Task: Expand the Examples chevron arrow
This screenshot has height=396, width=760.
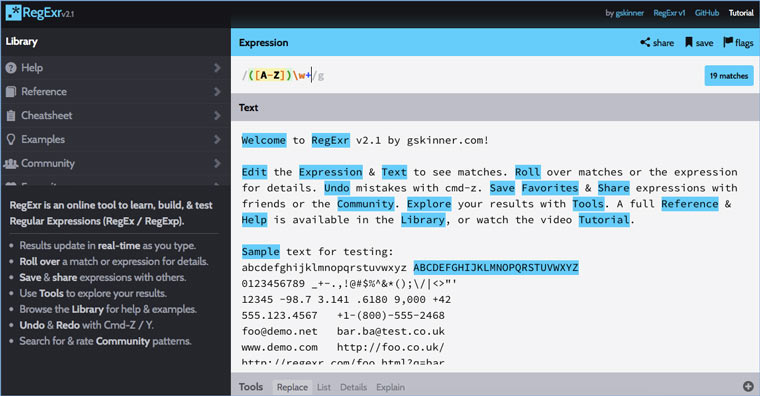Action: pyautogui.click(x=217, y=140)
